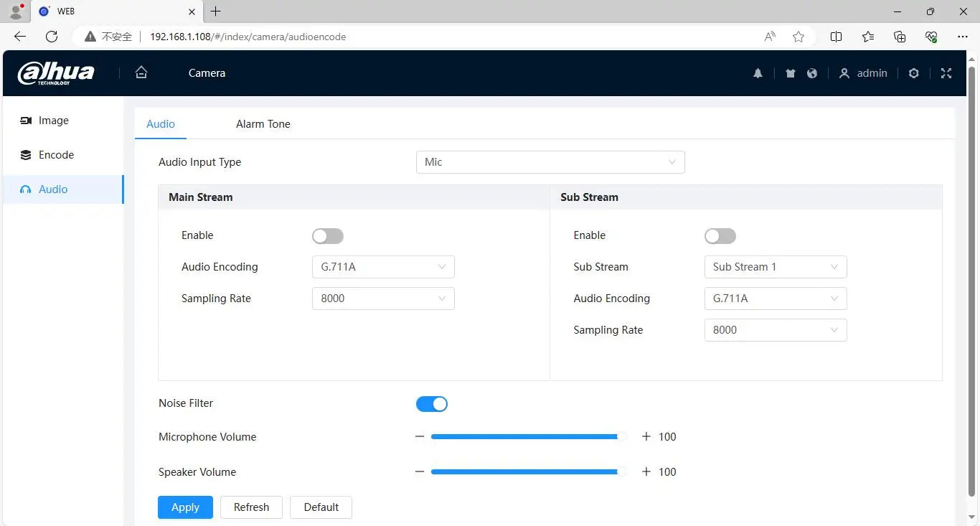Refresh the browser page
980x526 pixels.
52,37
